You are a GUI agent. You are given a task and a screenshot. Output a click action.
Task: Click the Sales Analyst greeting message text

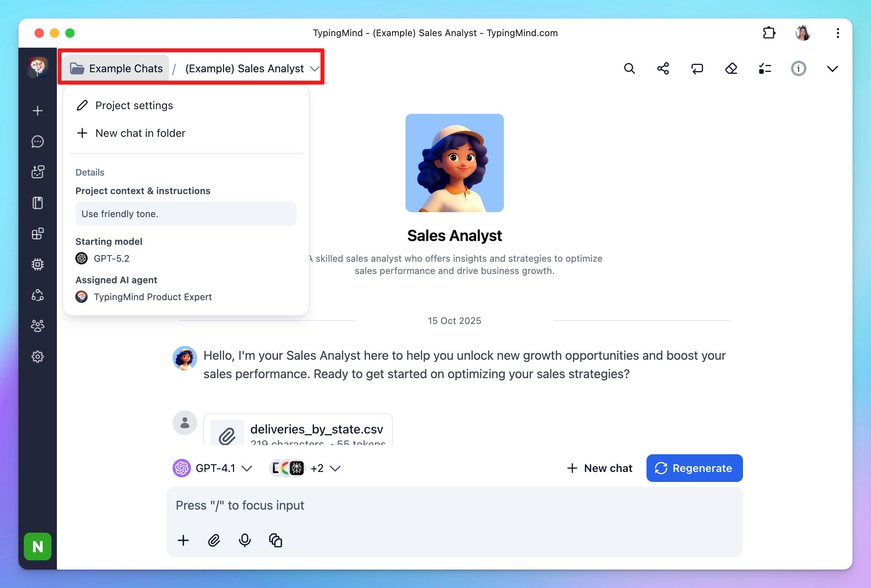(464, 365)
